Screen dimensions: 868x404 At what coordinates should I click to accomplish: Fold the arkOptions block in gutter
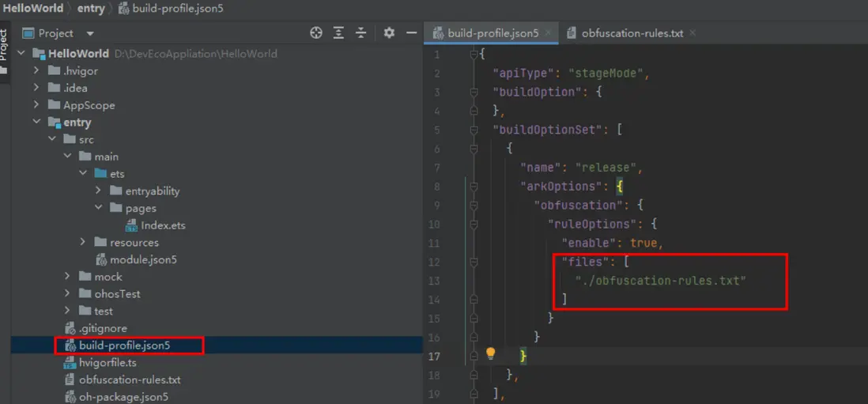[x=474, y=187]
